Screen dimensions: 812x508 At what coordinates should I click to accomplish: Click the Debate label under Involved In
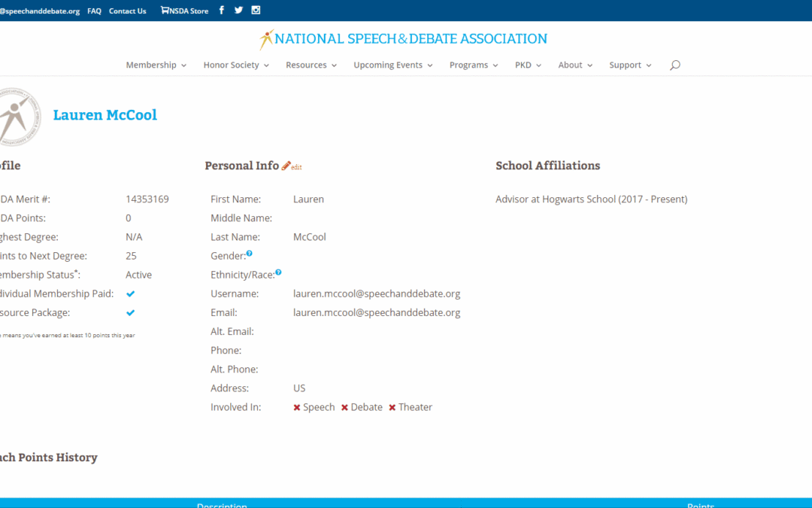[367, 407]
